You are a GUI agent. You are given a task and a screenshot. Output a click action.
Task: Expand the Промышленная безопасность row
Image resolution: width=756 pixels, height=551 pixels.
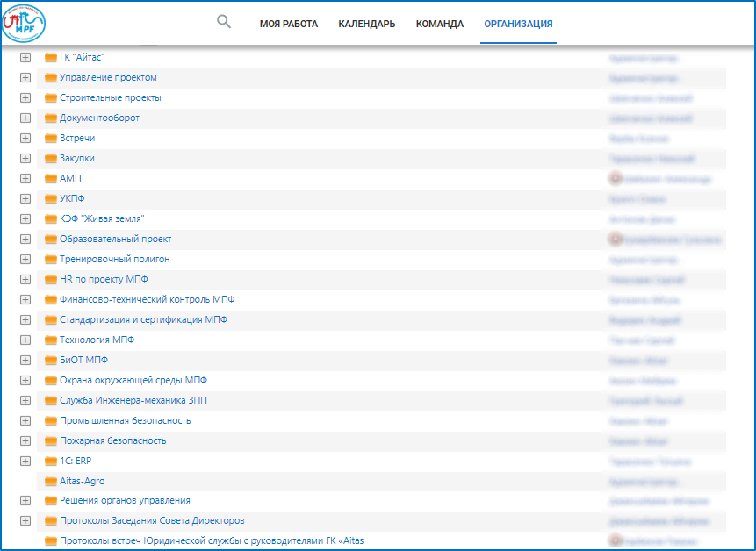pyautogui.click(x=25, y=421)
